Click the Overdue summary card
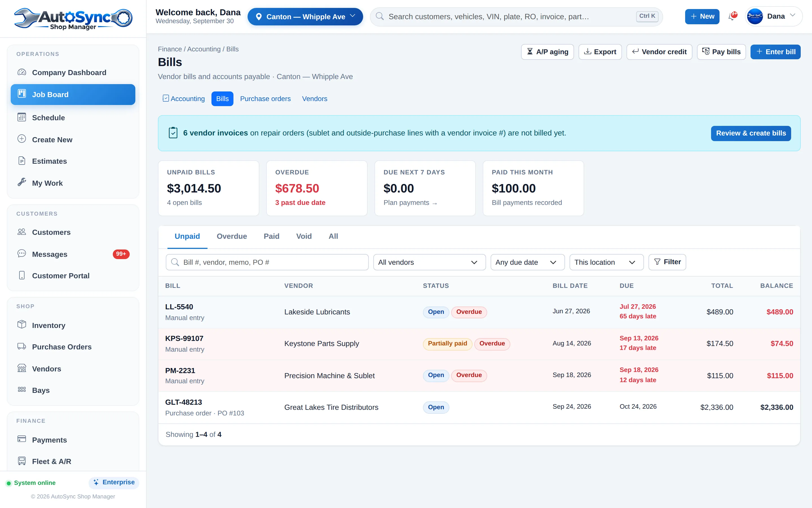Screen dimensions: 812x508 pos(317,188)
